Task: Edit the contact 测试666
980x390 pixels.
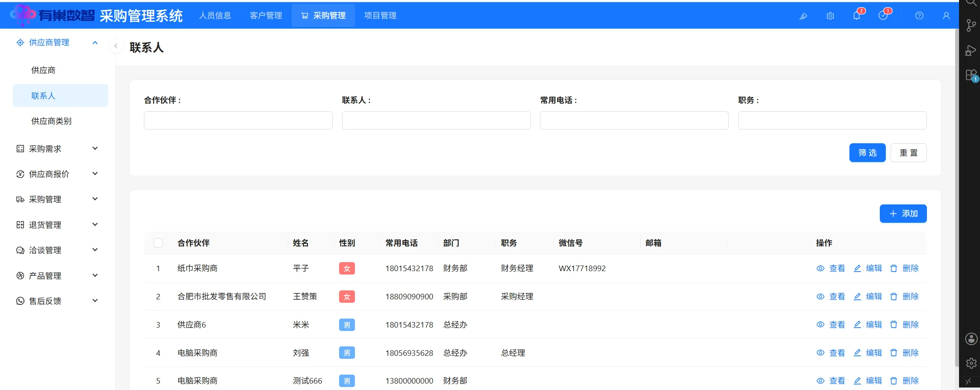Action: tap(868, 381)
